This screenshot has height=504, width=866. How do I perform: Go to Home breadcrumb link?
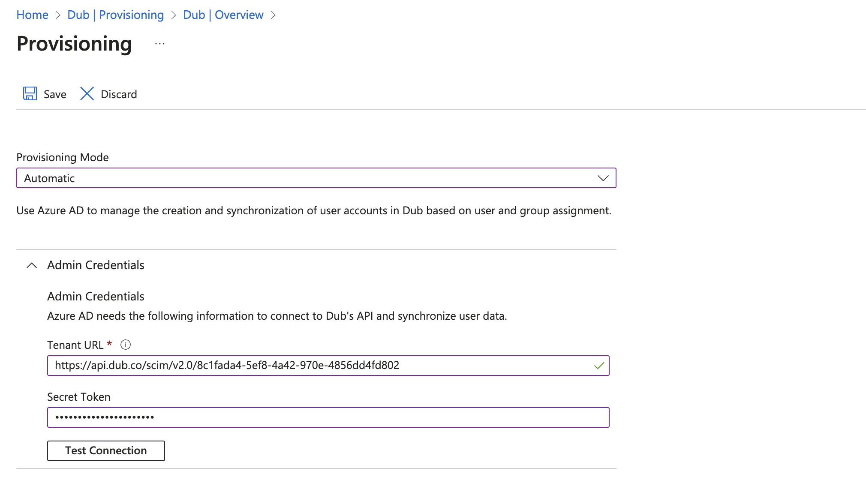point(32,15)
